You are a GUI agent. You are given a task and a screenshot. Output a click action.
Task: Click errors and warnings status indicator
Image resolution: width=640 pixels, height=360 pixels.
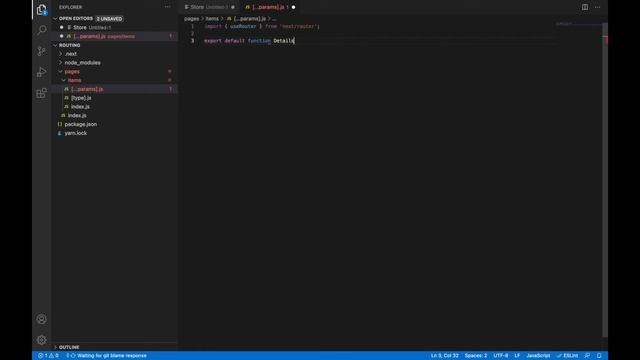tap(48, 356)
